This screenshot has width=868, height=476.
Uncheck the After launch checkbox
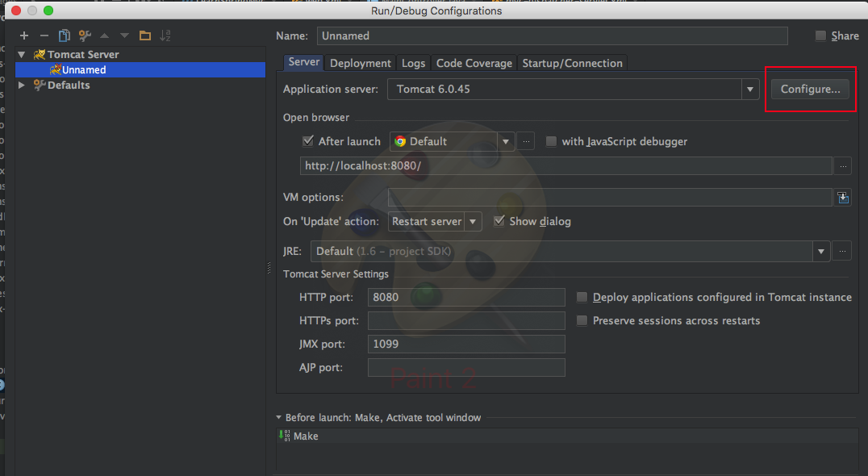point(308,141)
